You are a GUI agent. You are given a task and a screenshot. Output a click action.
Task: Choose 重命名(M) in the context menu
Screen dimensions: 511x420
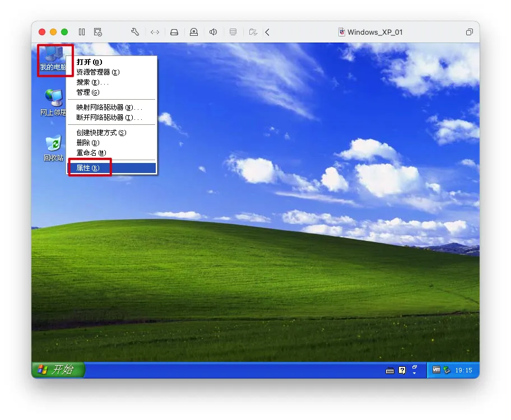tap(112, 153)
